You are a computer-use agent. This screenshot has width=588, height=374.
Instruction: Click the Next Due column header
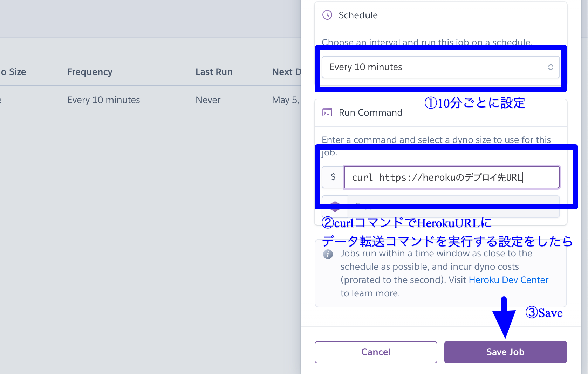[287, 72]
